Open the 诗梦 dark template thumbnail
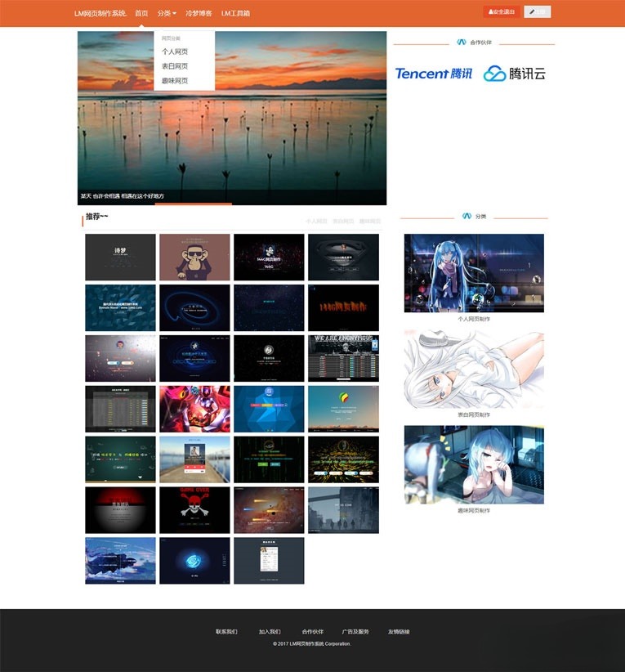 (x=120, y=258)
